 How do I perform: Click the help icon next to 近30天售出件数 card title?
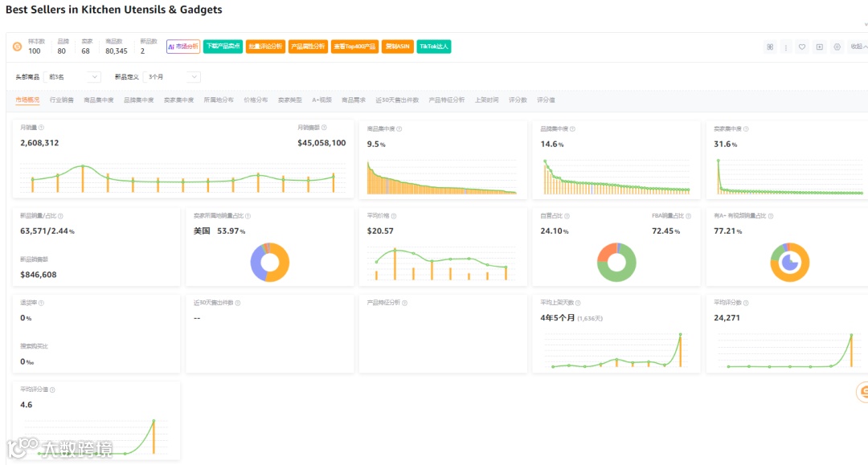click(237, 303)
